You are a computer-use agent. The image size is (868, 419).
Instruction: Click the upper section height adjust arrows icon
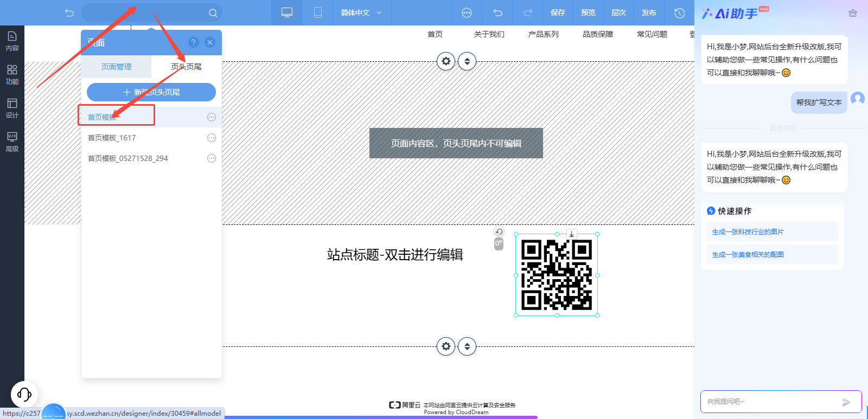click(467, 61)
